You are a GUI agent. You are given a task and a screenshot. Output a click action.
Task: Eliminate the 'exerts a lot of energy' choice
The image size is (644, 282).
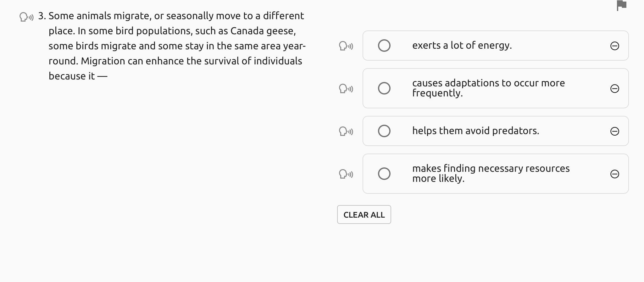tap(614, 46)
